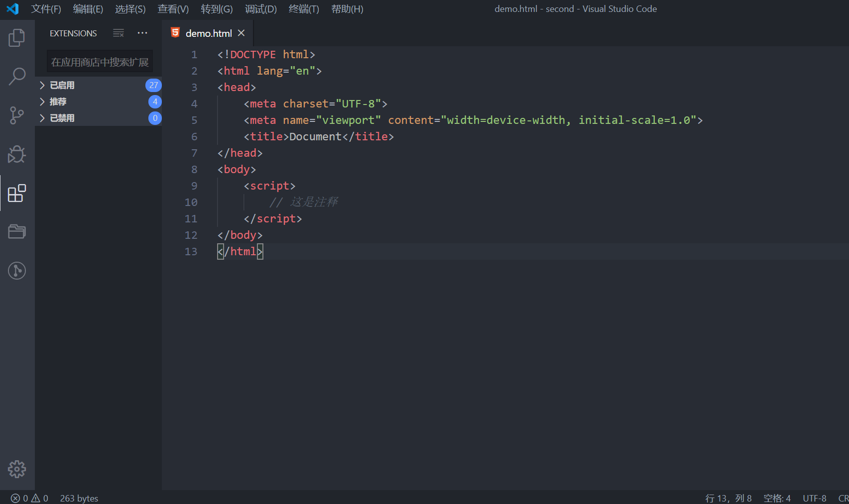The image size is (849, 504).
Task: Select the Extensions icon in the activity bar
Action: 17,193
